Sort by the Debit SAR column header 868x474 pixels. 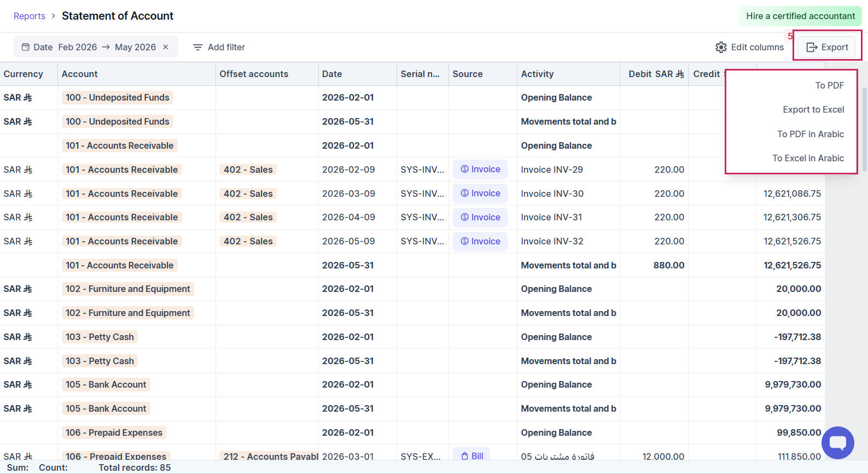[654, 74]
